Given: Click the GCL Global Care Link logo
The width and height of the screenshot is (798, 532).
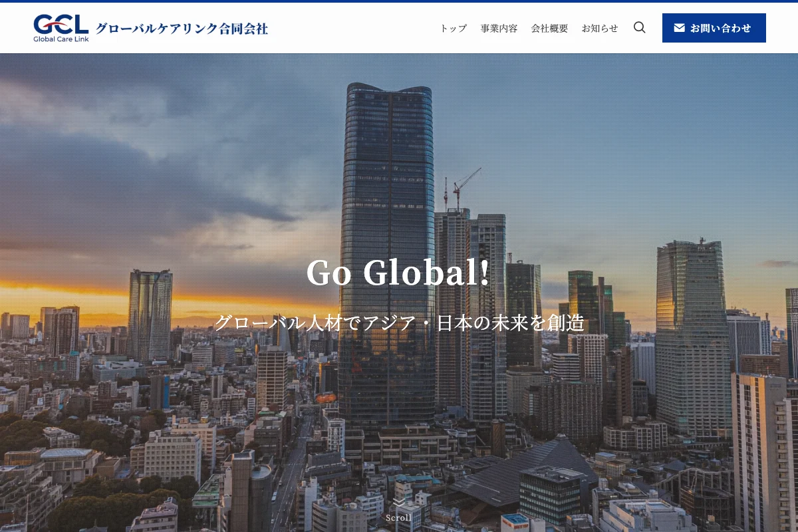Looking at the screenshot, I should 61,28.
